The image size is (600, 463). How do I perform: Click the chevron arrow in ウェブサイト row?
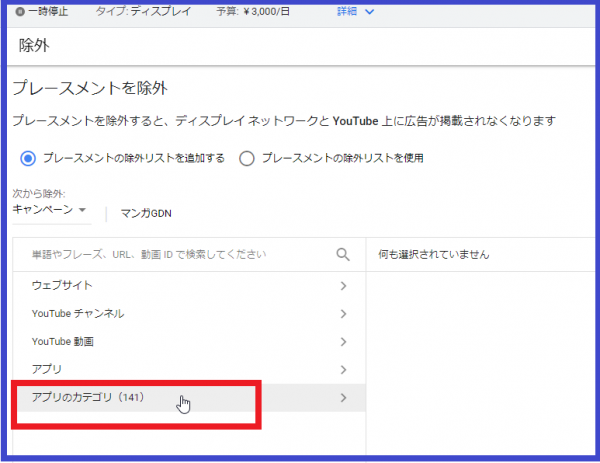point(343,286)
